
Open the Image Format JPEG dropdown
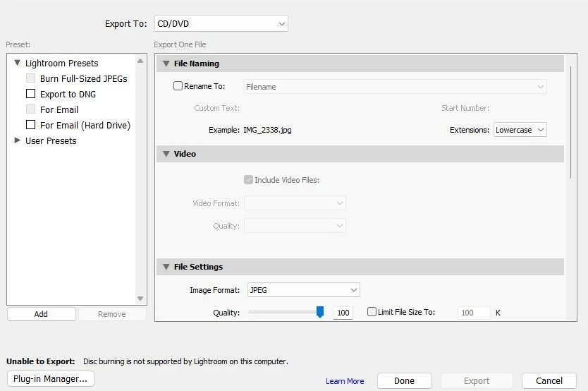click(303, 290)
